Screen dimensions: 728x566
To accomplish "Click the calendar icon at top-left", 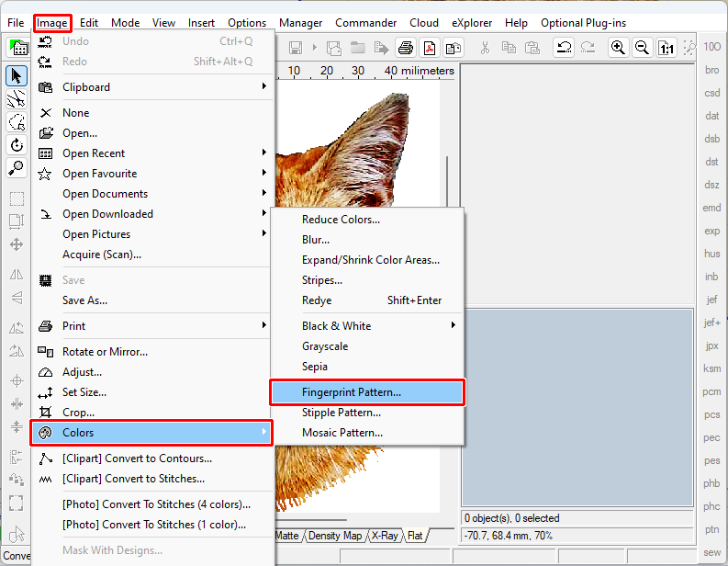I will coord(18,48).
